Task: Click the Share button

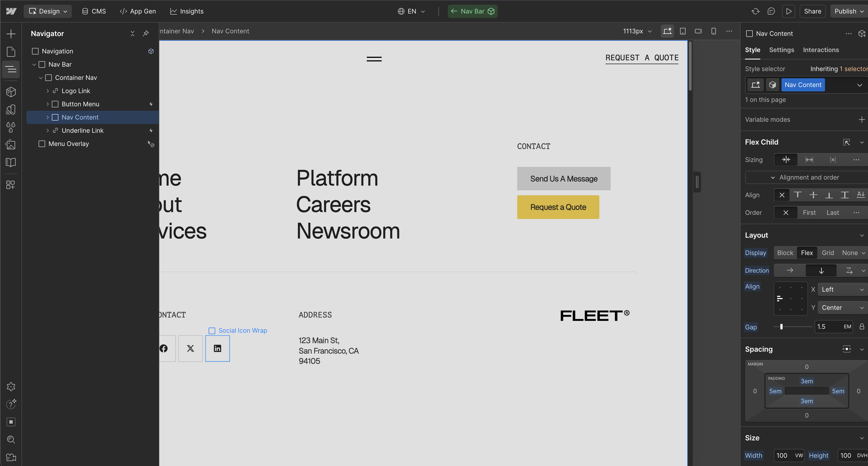Action: coord(812,11)
